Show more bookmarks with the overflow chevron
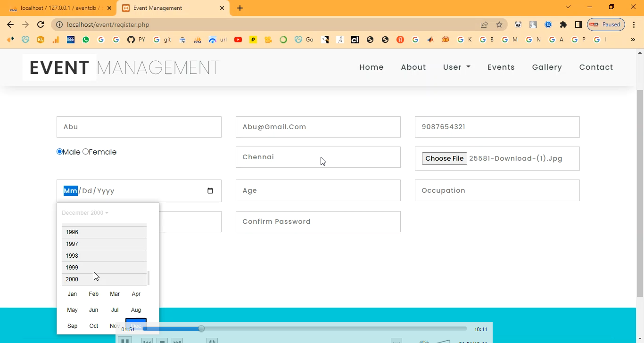Image resolution: width=644 pixels, height=343 pixels. (633, 40)
